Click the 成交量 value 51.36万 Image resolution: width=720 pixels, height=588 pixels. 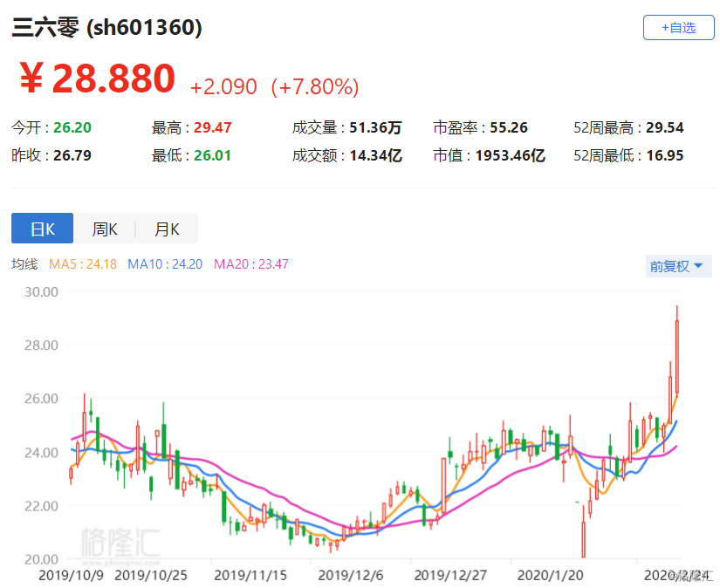pyautogui.click(x=375, y=127)
